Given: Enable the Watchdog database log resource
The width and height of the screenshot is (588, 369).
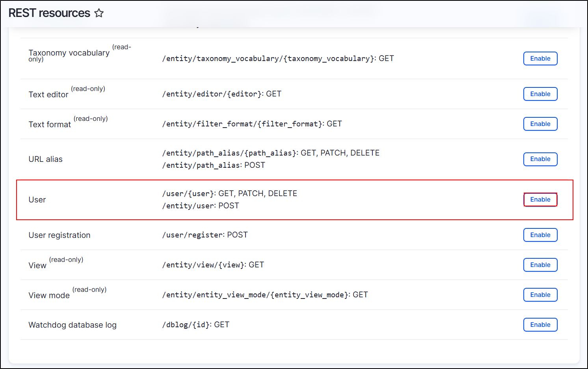Looking at the screenshot, I should click(x=540, y=324).
